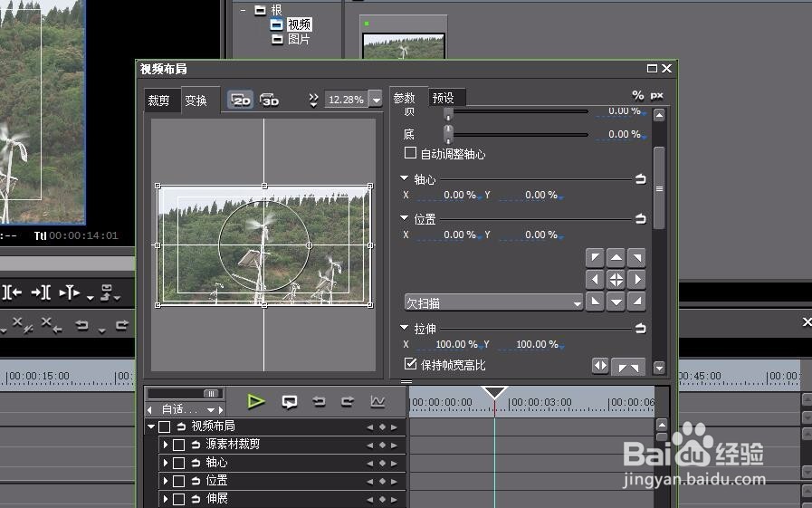Enable 自动调整轴心 checkbox
The width and height of the screenshot is (812, 508).
pos(410,153)
